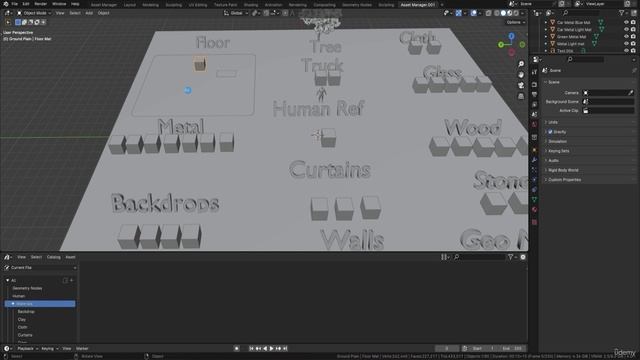The height and width of the screenshot is (360, 640).
Task: Jump to the timeline end frame
Action: (x=285, y=349)
